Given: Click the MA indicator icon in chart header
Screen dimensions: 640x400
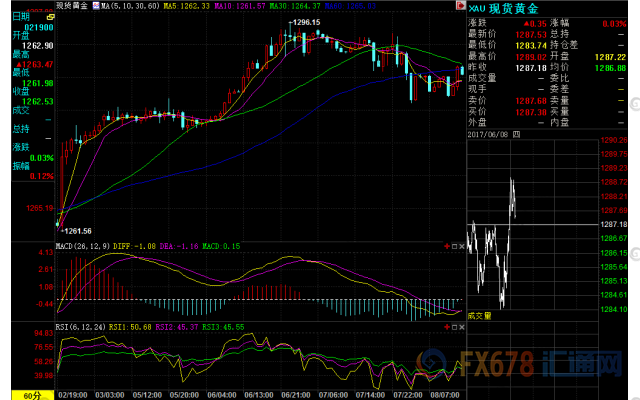Looking at the screenshot, I should [95, 6].
